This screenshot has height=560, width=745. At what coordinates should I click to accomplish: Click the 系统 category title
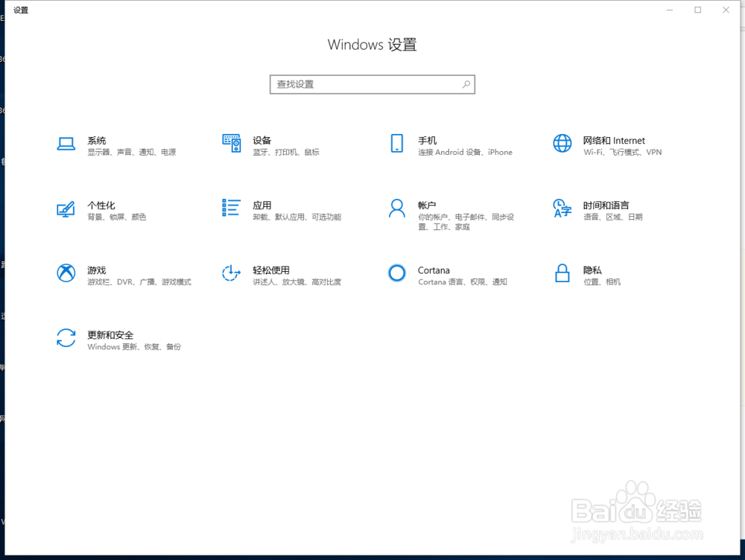coord(96,141)
